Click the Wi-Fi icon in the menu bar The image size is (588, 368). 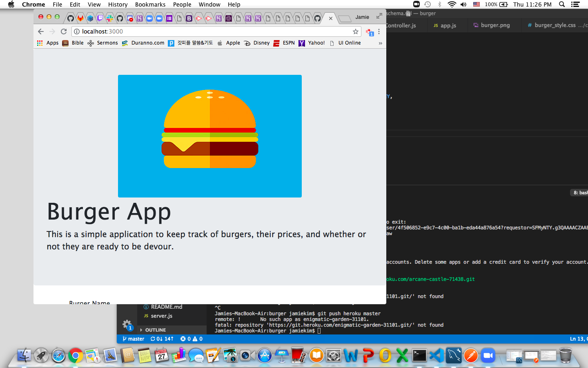click(x=452, y=4)
